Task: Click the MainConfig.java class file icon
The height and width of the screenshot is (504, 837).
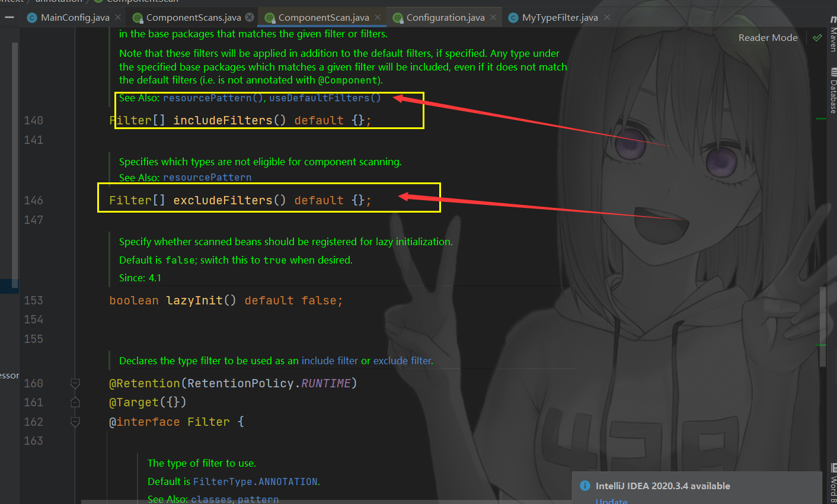Action: [32, 18]
